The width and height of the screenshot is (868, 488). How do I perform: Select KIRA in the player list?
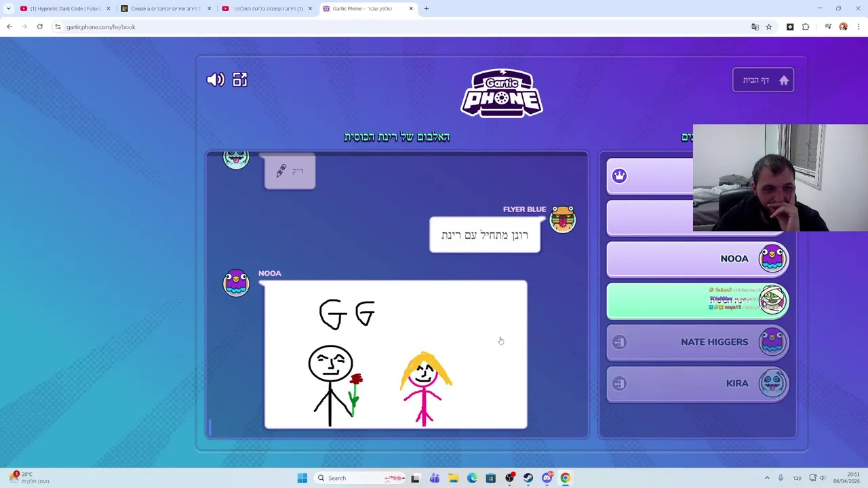pos(698,384)
